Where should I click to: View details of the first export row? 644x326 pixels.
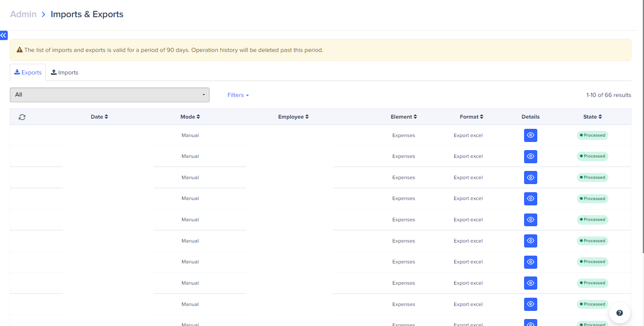(x=530, y=135)
